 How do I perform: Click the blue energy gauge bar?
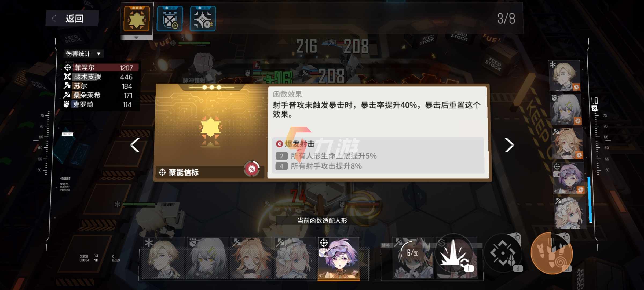tap(590, 200)
